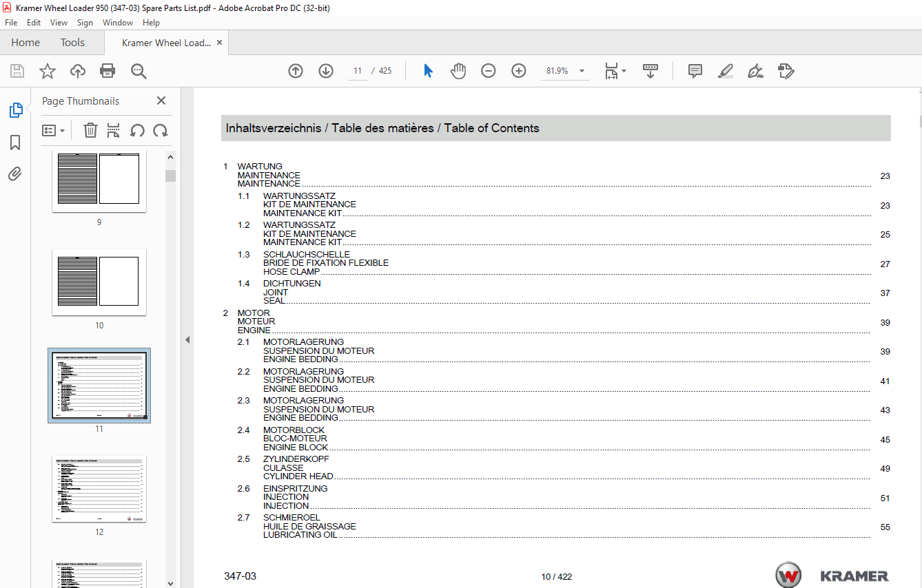Click the Save file icon
The height and width of the screenshot is (588, 922).
[x=17, y=71]
